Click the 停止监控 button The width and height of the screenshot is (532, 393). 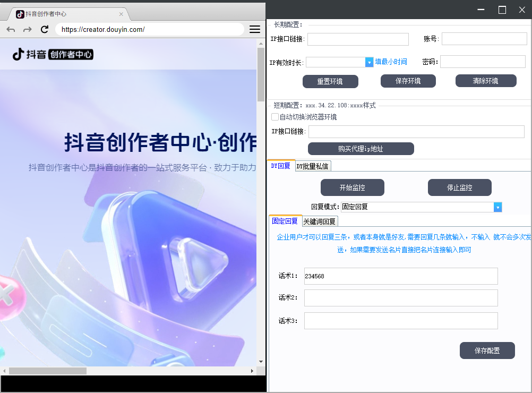click(459, 187)
